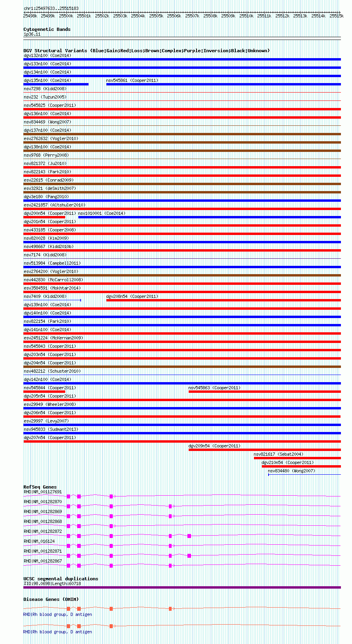The width and height of the screenshot is (352, 644).
Task: Open variant esv3584591 (Mokhtar2014)
Action: 52,288
